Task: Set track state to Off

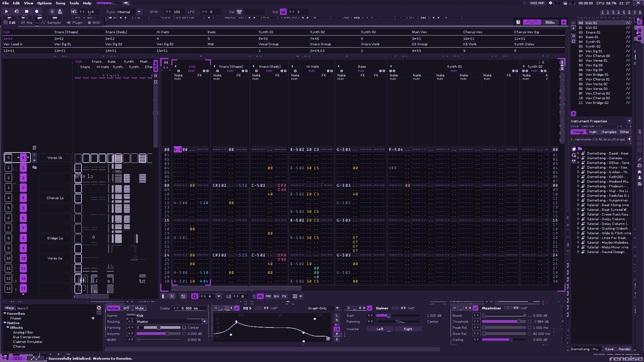Action: click(x=126, y=308)
